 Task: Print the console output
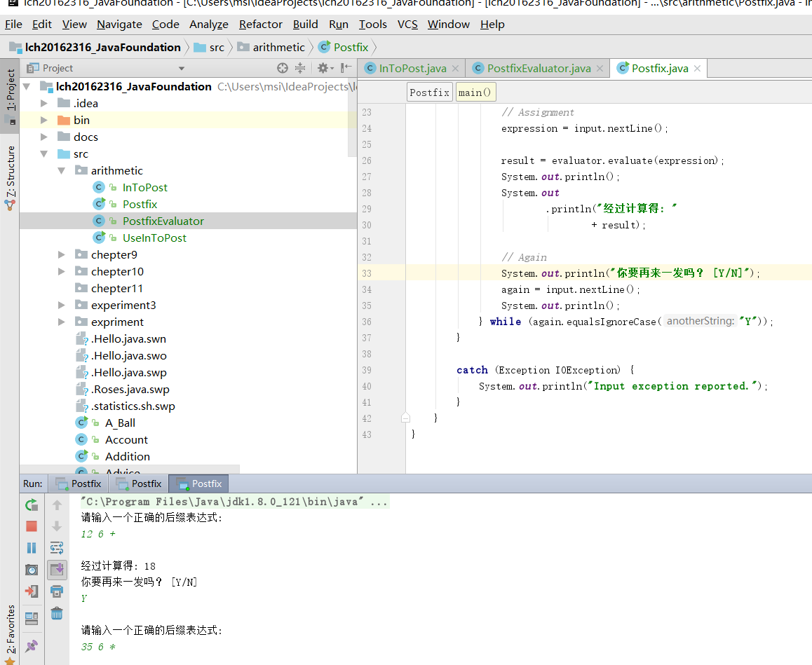point(57,591)
